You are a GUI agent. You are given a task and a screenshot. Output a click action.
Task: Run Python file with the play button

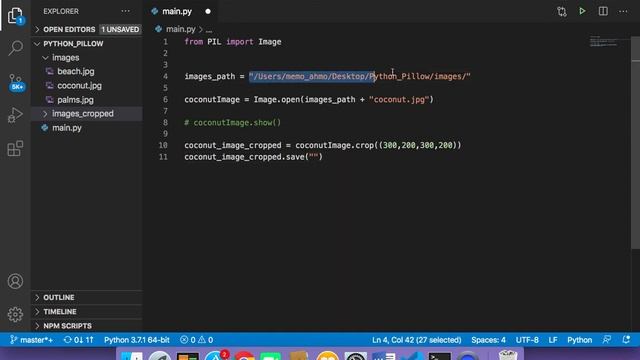[x=582, y=11]
